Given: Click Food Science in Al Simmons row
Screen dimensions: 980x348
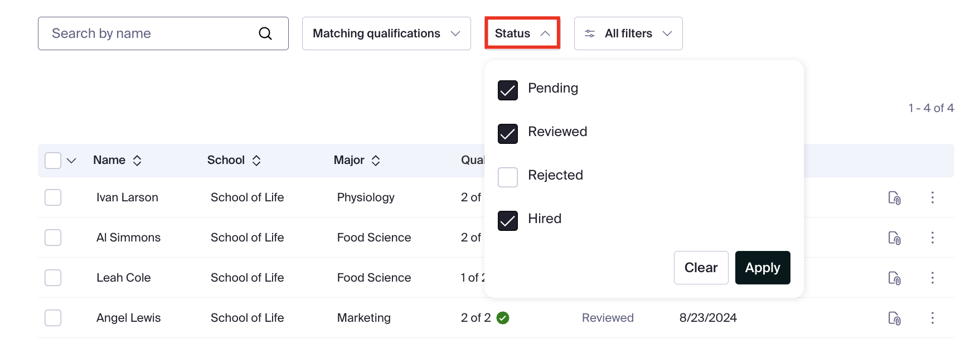Looking at the screenshot, I should 374,238.
